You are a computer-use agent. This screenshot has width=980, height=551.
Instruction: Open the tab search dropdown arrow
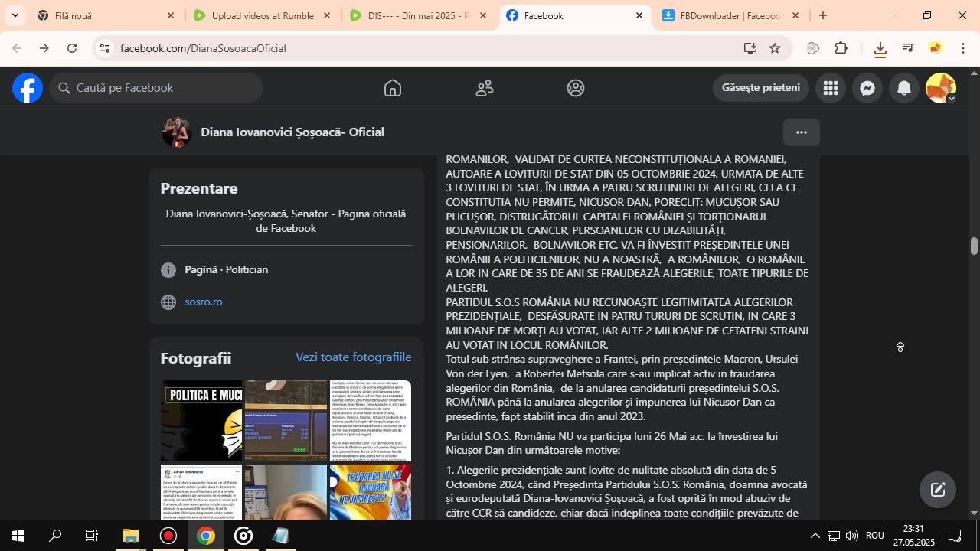click(x=15, y=15)
